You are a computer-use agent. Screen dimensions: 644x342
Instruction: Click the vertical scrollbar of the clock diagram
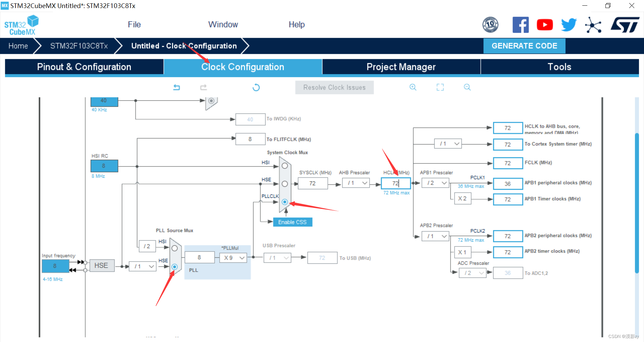tap(637, 203)
